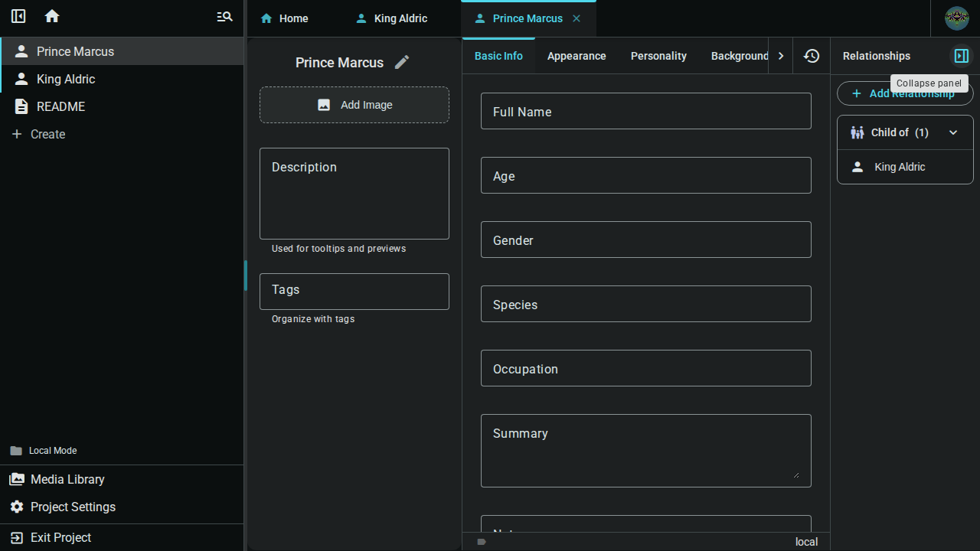This screenshot has height=551, width=980.
Task: Click the user avatar icon
Action: click(956, 18)
